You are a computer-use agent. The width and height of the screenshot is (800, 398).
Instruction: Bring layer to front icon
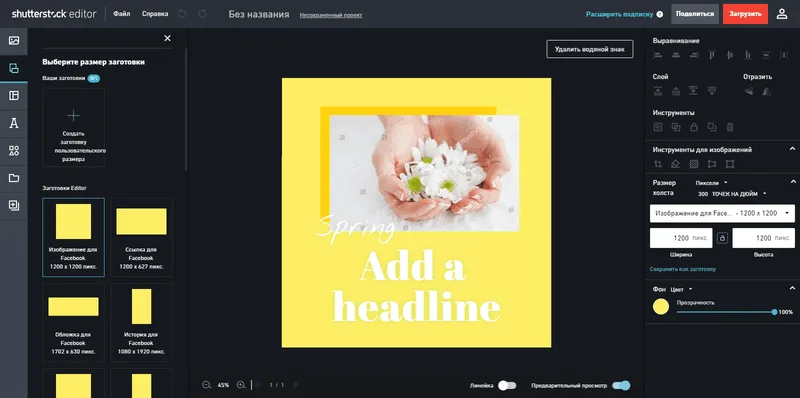pyautogui.click(x=658, y=91)
